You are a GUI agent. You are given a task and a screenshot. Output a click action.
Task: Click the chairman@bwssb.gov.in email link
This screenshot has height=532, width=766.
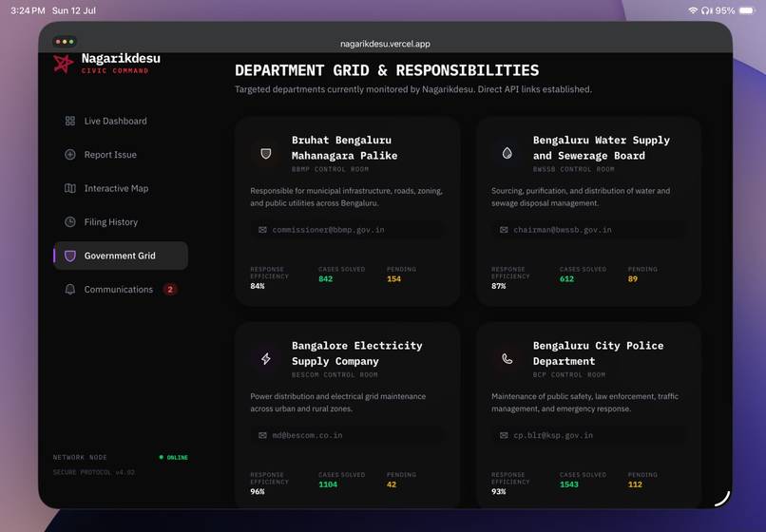click(x=563, y=230)
